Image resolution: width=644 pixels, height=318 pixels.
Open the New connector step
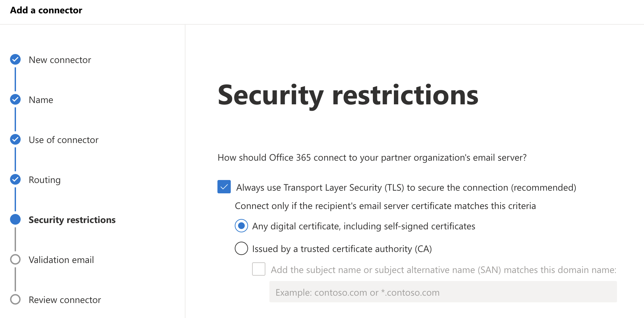[60, 60]
